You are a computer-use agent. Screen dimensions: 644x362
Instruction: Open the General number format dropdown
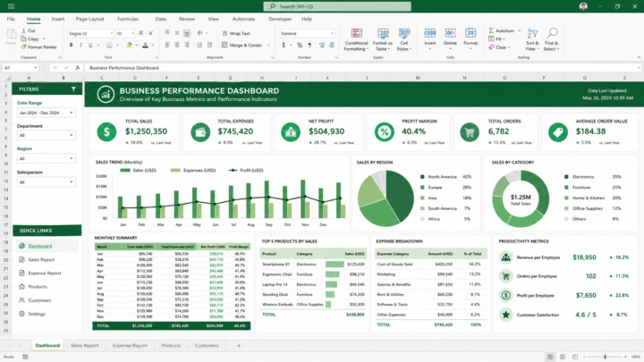[x=307, y=34]
